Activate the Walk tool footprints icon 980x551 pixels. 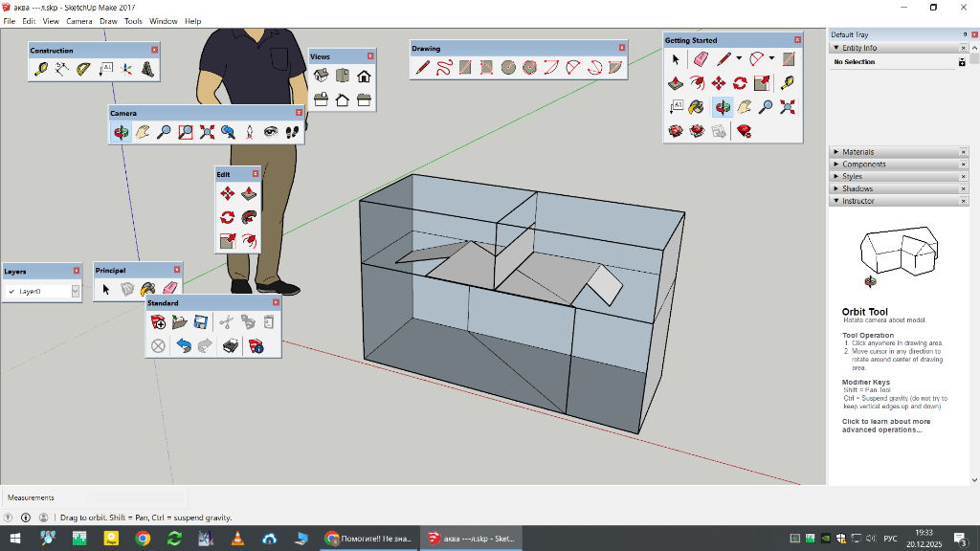pos(293,132)
